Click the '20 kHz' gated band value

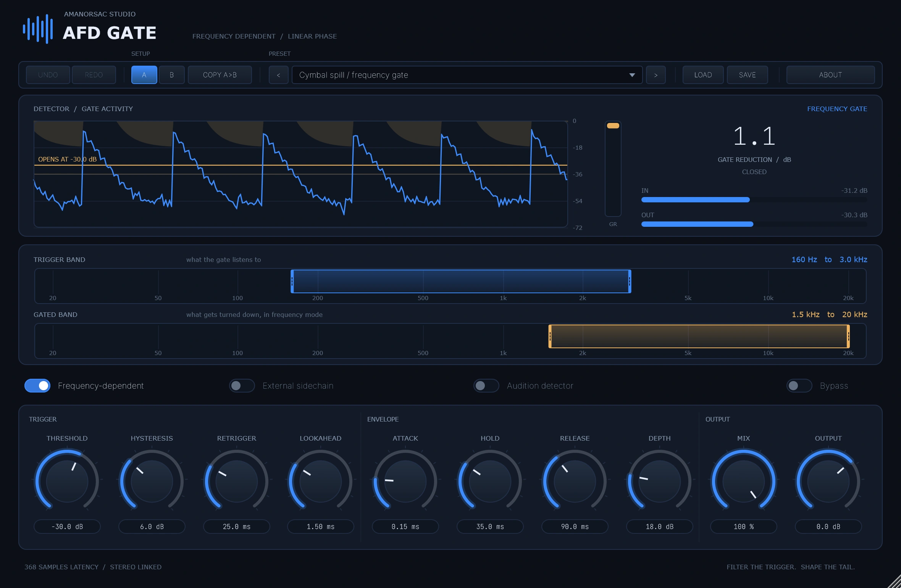[855, 315]
